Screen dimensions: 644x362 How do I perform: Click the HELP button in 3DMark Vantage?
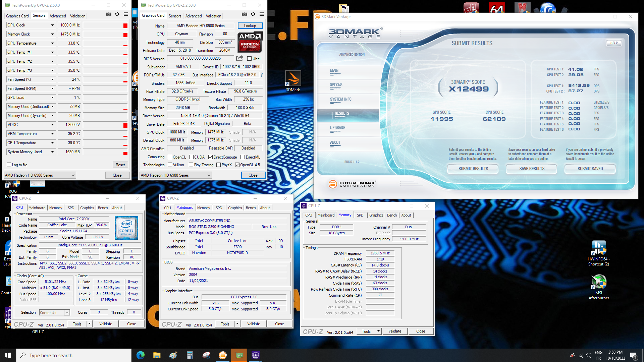[x=614, y=43]
